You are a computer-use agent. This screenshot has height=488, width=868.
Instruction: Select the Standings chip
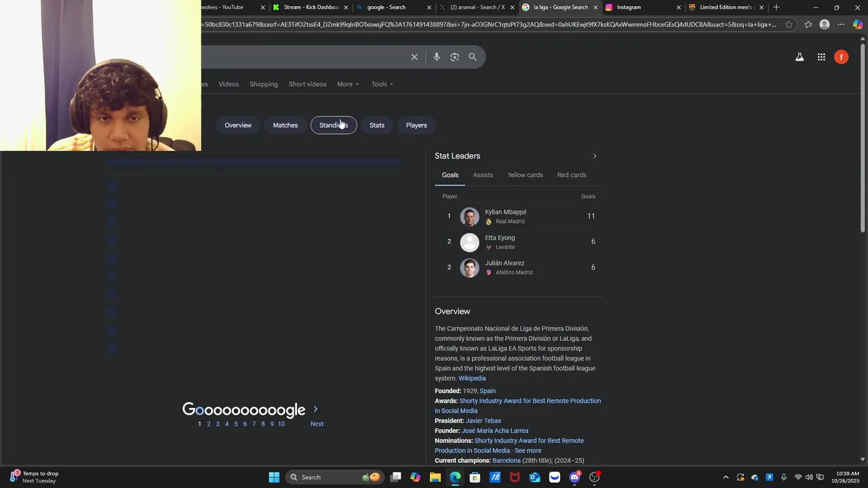[334, 125]
